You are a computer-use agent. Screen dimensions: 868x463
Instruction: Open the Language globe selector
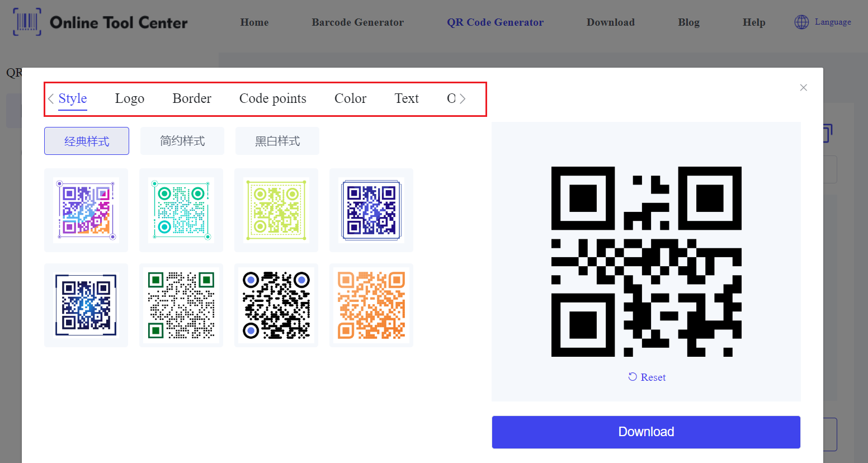(x=823, y=22)
